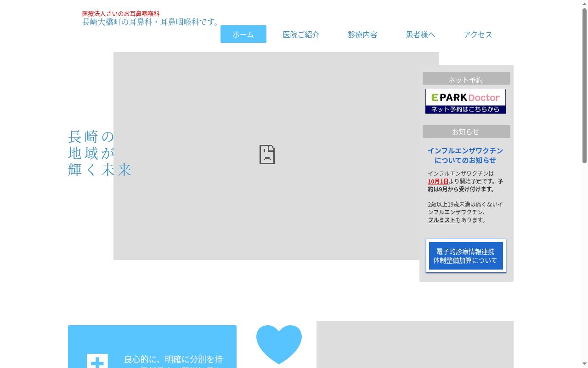Click the 良心的に、明確に分別を持 text
Screen dimensions: 588x368
coord(174,359)
